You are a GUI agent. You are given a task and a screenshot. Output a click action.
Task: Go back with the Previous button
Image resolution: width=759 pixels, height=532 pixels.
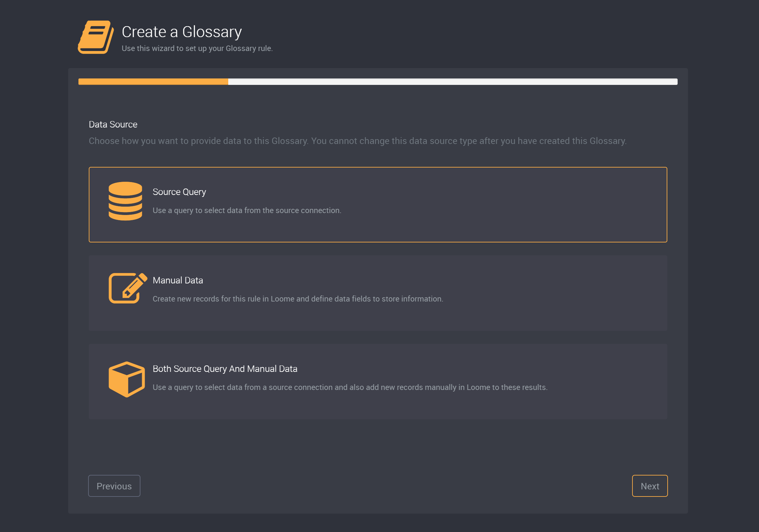click(x=114, y=486)
